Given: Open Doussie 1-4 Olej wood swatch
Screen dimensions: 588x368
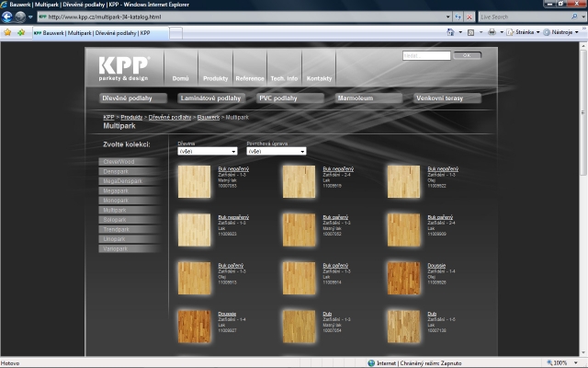Looking at the screenshot, I should [403, 278].
